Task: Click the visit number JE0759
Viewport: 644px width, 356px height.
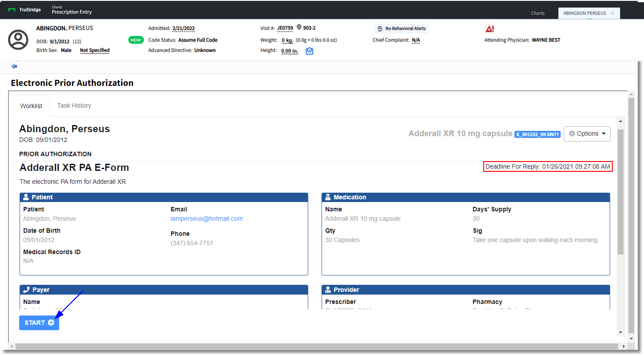Action: (285, 28)
